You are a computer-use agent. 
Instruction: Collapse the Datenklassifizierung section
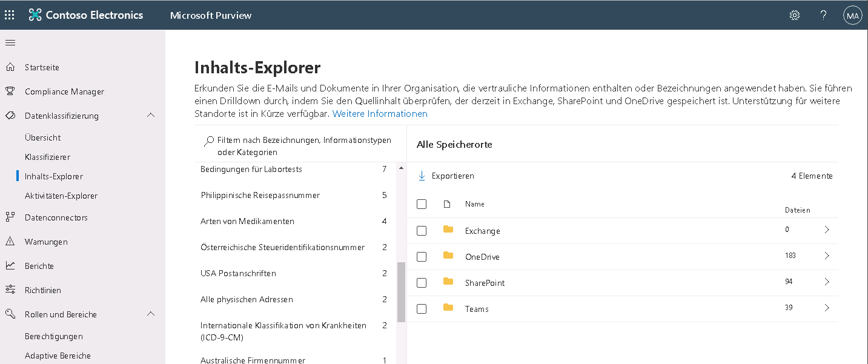(x=150, y=115)
